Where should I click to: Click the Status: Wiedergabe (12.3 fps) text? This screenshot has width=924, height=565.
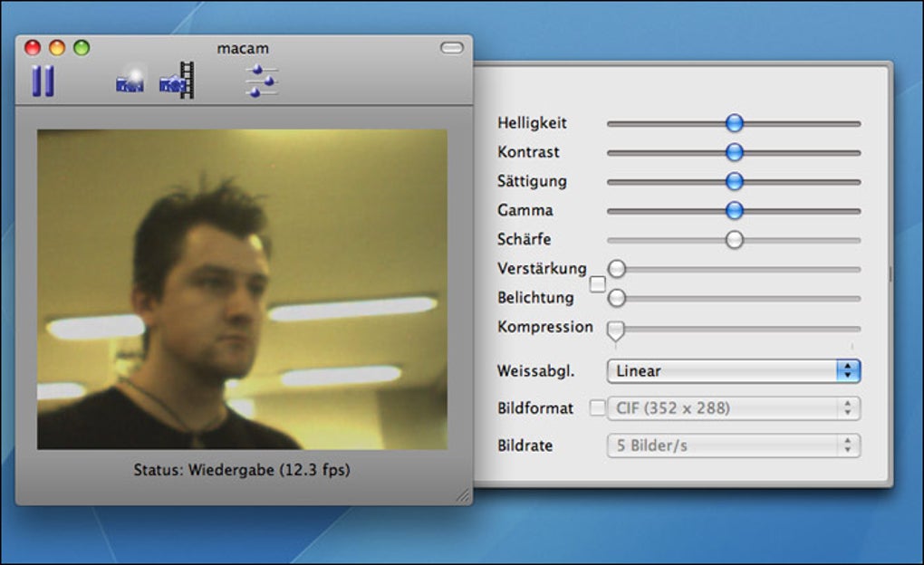coord(242,470)
